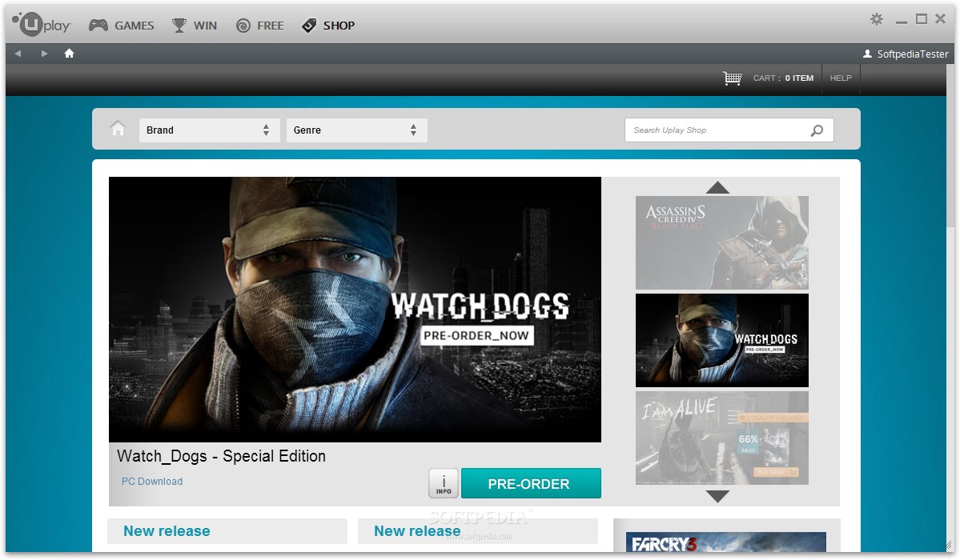Click the Pre-Order button
This screenshot has width=960, height=560.
(531, 483)
